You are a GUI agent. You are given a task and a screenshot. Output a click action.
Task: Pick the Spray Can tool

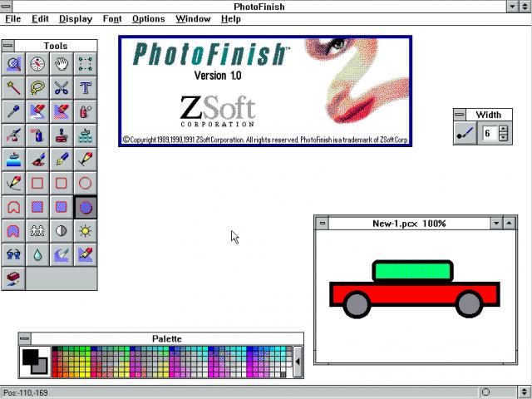pyautogui.click(x=86, y=111)
